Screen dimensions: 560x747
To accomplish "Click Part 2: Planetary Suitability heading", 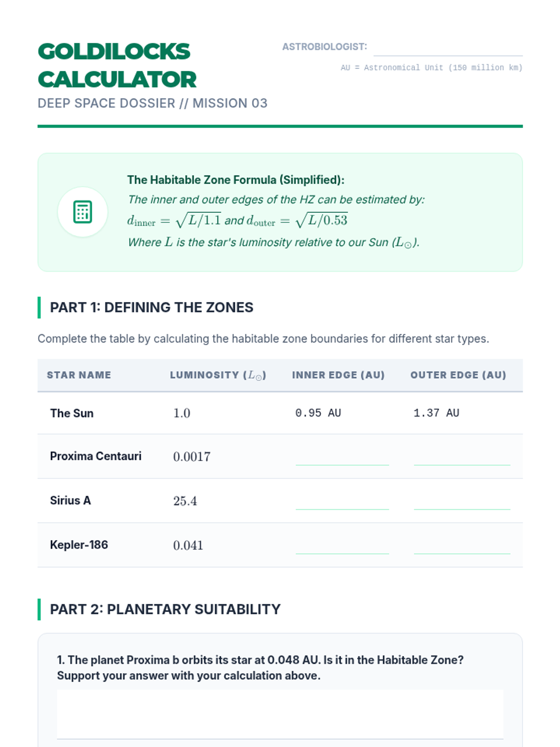I will point(165,609).
